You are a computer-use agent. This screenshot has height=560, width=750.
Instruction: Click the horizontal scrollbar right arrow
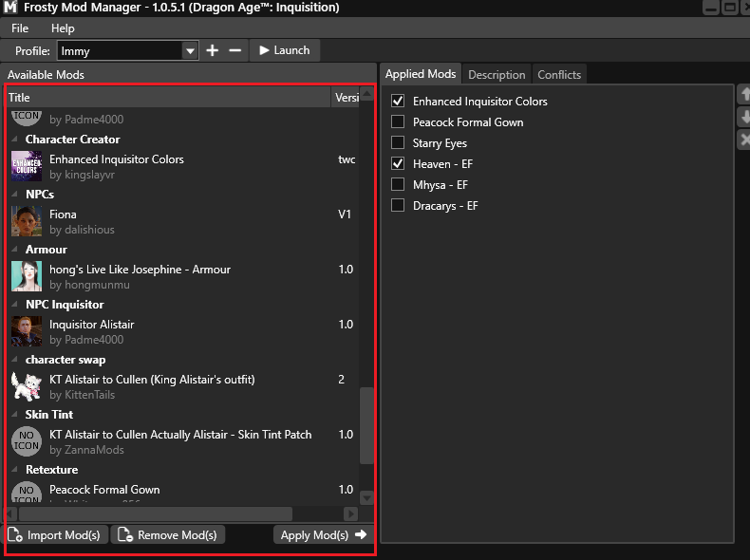[x=350, y=514]
